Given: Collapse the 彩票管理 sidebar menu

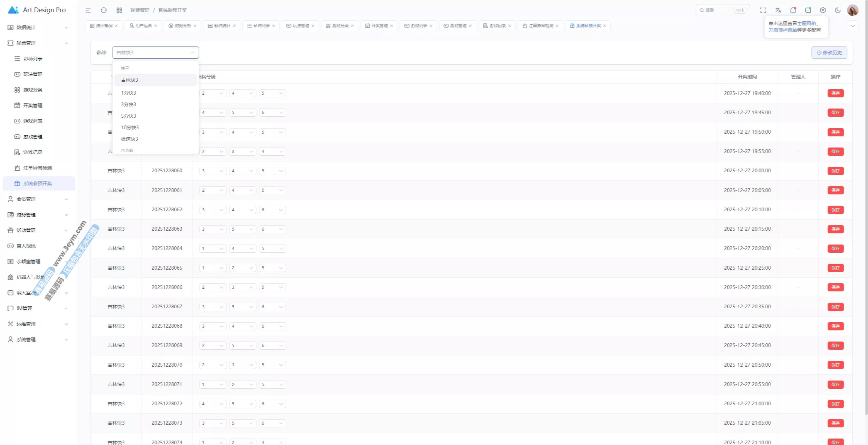Looking at the screenshot, I should pos(37,43).
